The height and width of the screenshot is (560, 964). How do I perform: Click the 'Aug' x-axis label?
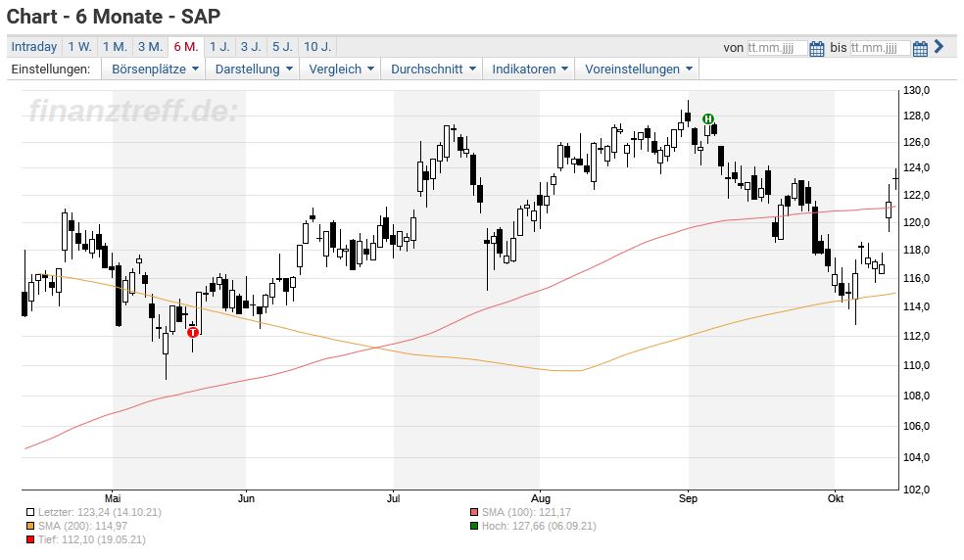pyautogui.click(x=541, y=498)
